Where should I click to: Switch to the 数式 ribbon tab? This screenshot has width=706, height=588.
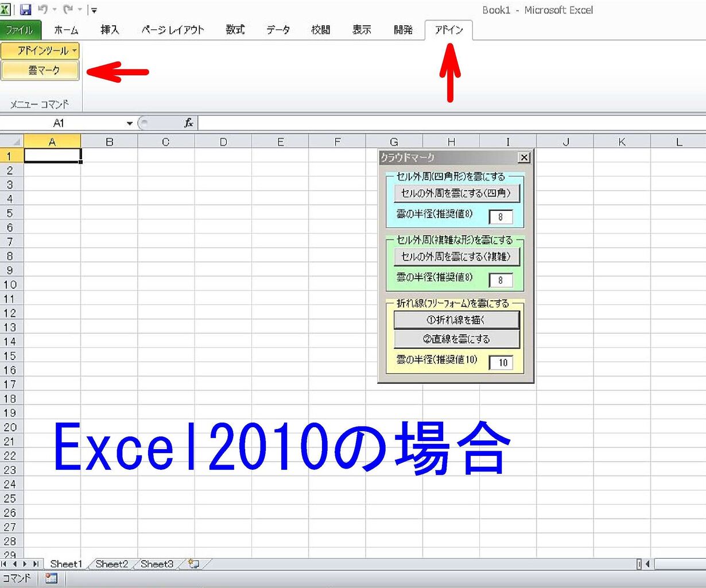click(235, 30)
